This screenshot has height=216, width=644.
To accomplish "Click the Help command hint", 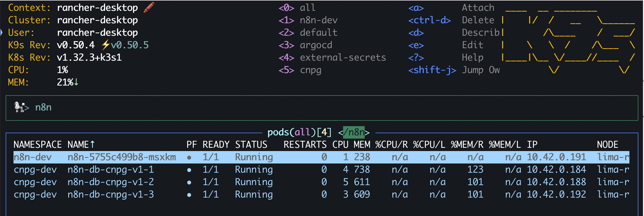I will coord(446,57).
